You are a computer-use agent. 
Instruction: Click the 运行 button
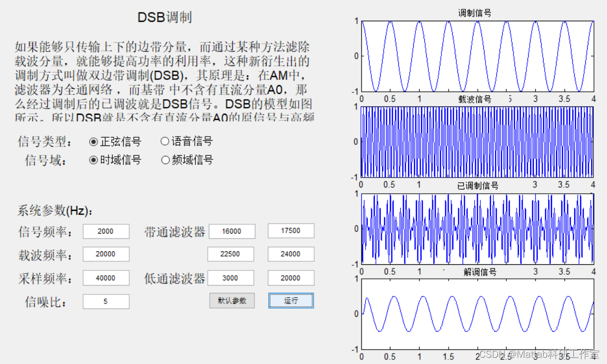(291, 301)
